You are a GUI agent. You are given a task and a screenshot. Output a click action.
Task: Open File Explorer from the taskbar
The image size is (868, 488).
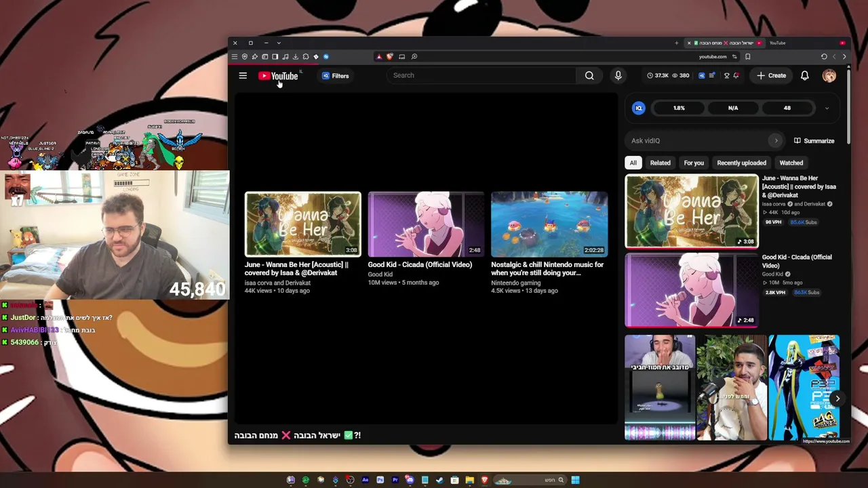coord(469,480)
